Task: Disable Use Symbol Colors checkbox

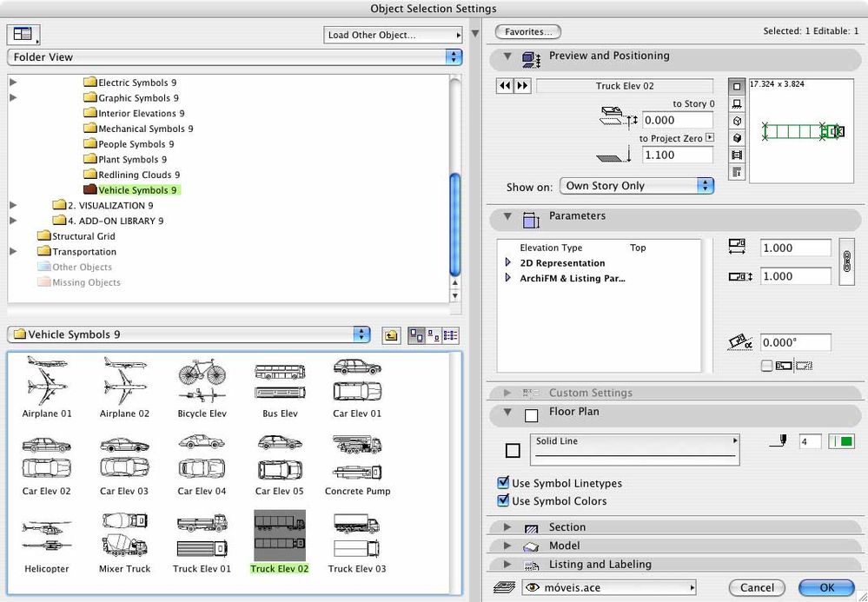Action: (503, 500)
